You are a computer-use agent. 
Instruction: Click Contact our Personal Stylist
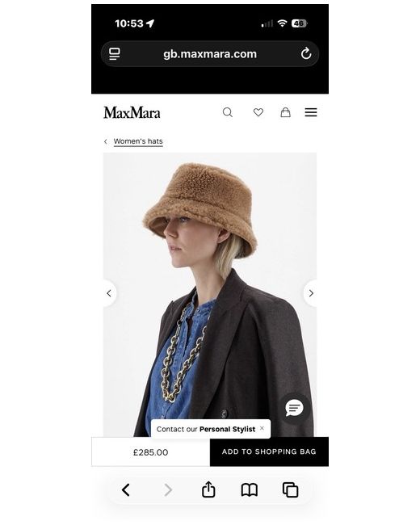tap(206, 429)
